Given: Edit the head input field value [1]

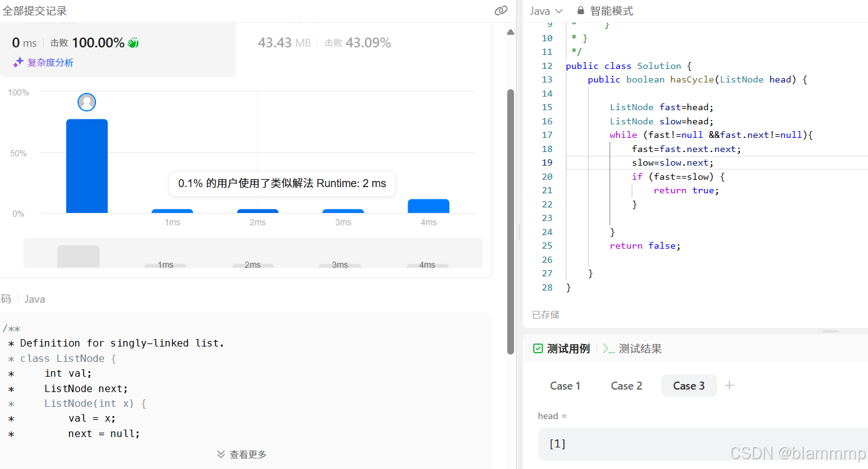Looking at the screenshot, I should (x=677, y=444).
